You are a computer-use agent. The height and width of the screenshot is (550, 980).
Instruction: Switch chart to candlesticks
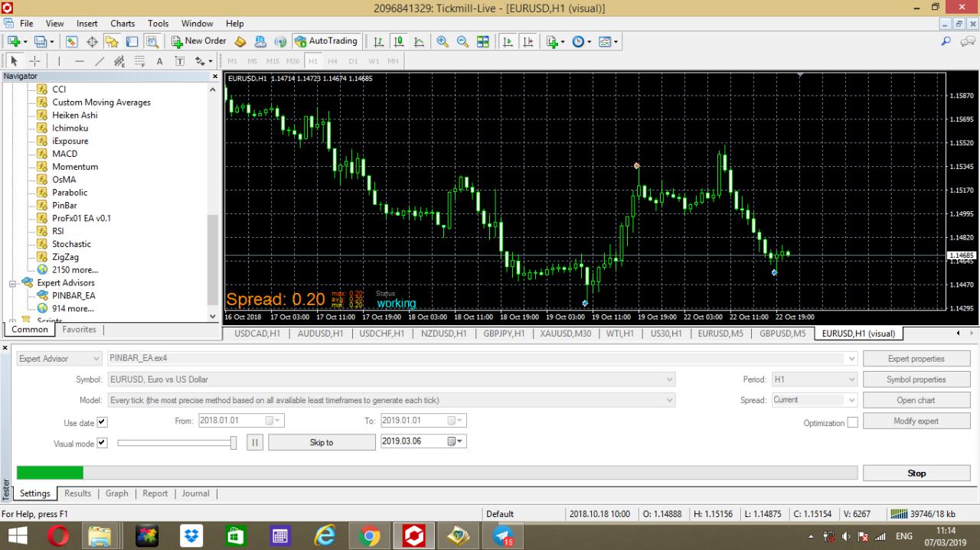click(x=398, y=41)
